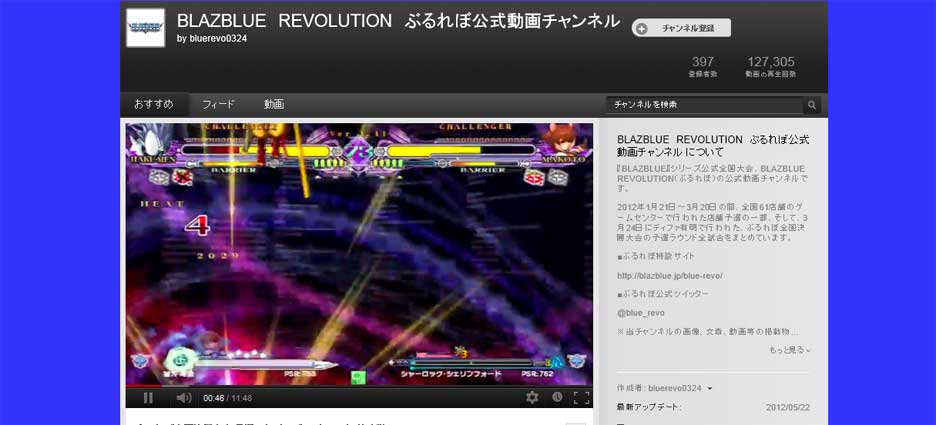
Task: Click the 2012/05/22 update date
Action: [x=788, y=407]
